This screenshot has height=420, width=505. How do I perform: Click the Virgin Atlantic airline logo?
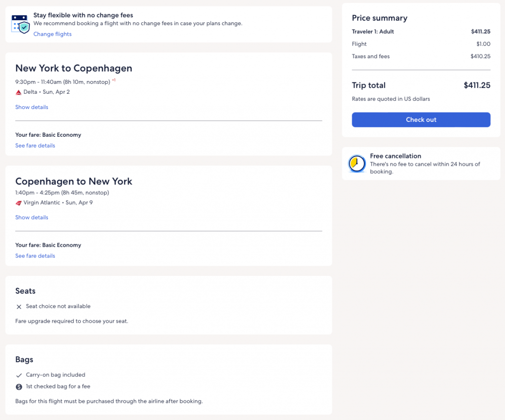coord(19,203)
